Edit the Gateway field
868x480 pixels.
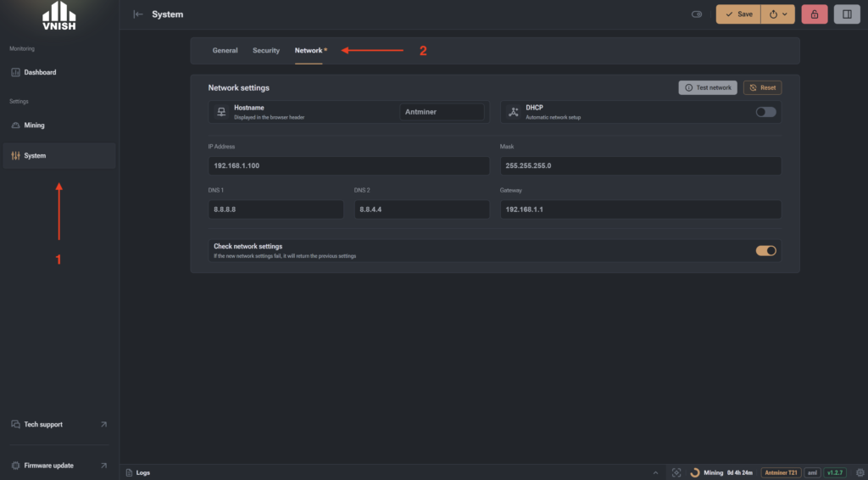[641, 209]
